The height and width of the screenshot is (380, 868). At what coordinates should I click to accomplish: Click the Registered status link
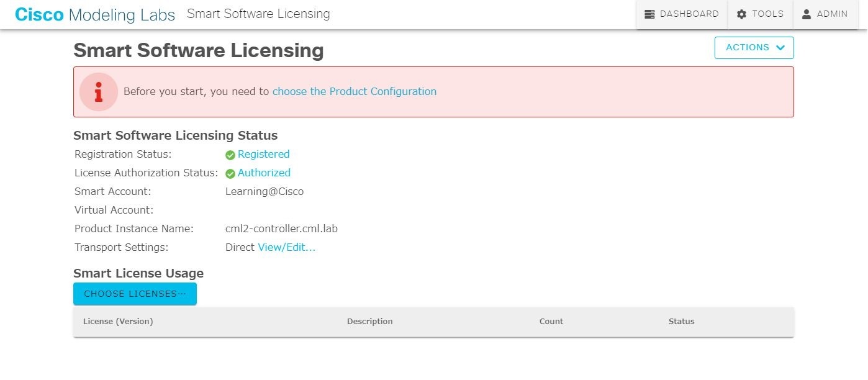(263, 154)
